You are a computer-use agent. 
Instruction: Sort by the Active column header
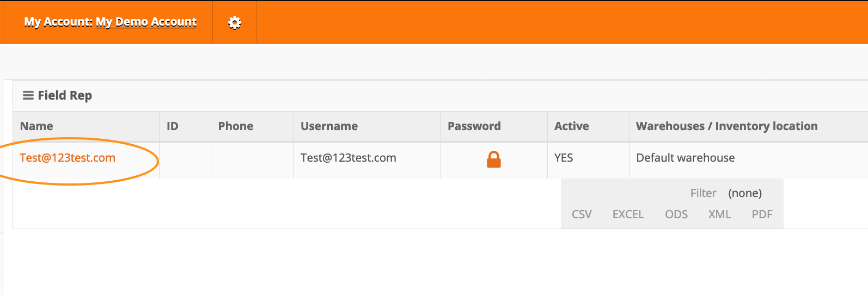[571, 126]
